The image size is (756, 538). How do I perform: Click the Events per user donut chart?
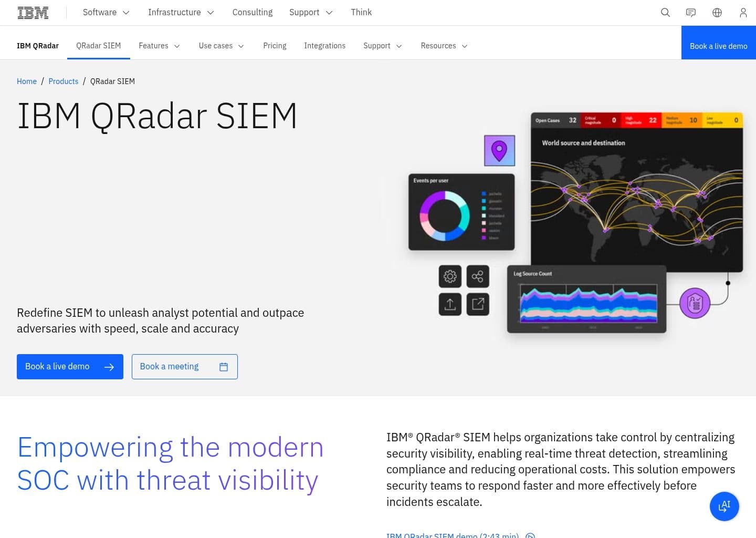[444, 216]
